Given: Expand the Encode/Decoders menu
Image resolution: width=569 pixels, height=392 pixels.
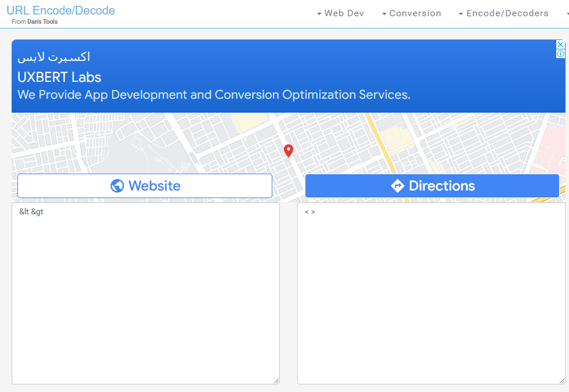Looking at the screenshot, I should [x=504, y=13].
